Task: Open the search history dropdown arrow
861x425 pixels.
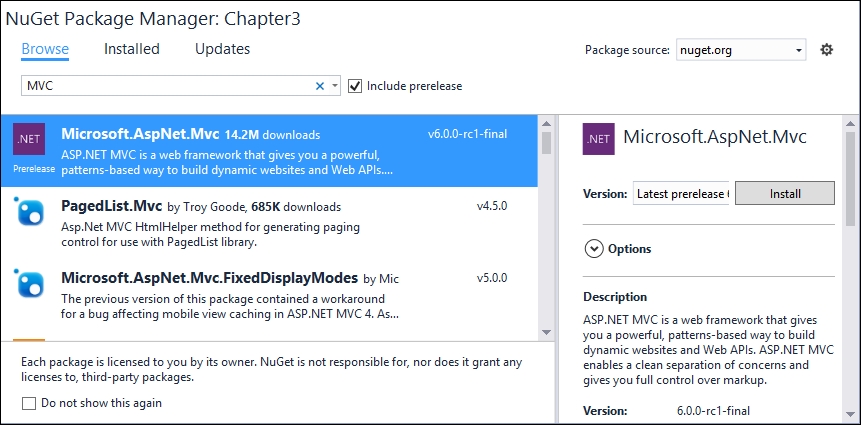Action: (335, 86)
